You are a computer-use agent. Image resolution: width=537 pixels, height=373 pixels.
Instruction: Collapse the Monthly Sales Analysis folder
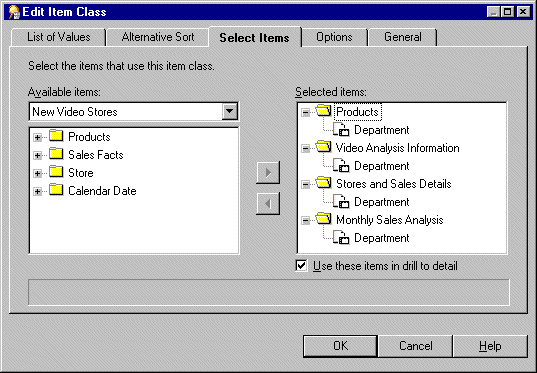[305, 221]
